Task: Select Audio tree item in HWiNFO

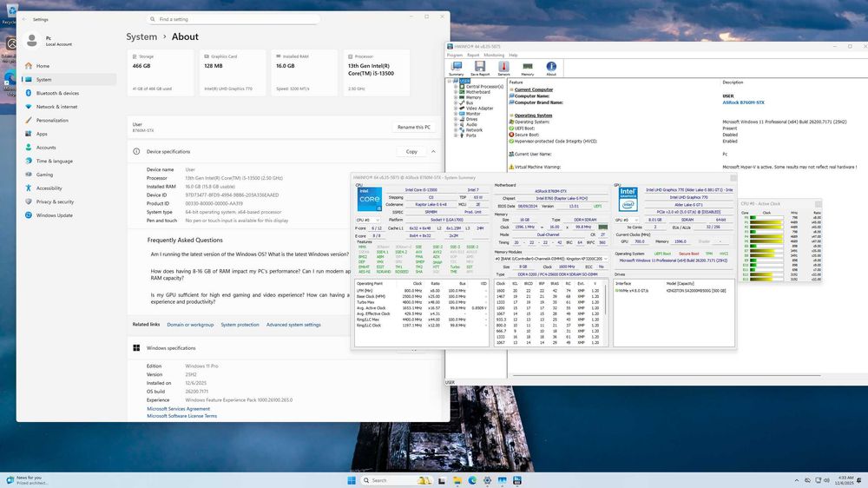Action: coord(471,125)
